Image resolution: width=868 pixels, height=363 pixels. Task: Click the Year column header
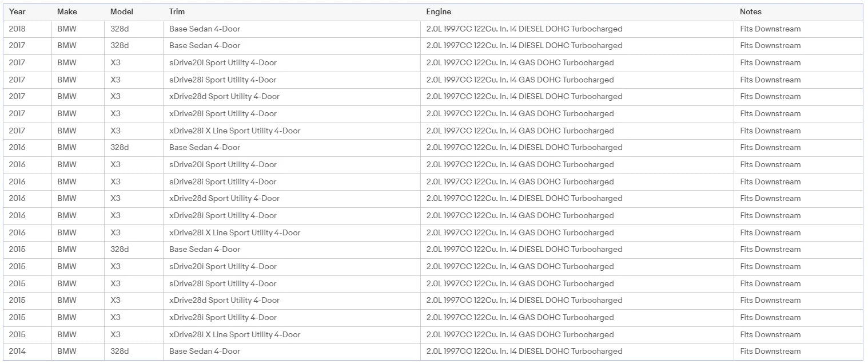coord(17,11)
